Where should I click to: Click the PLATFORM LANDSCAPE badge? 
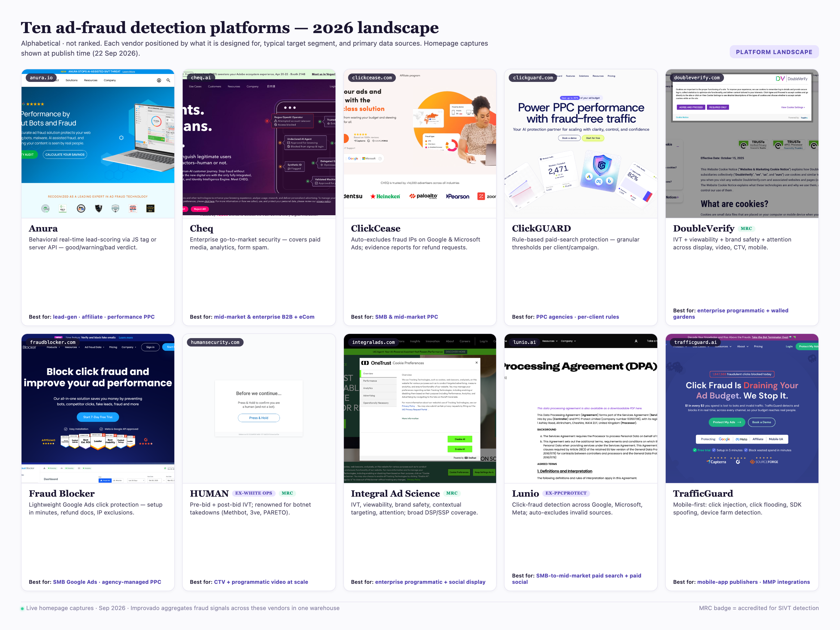click(774, 52)
